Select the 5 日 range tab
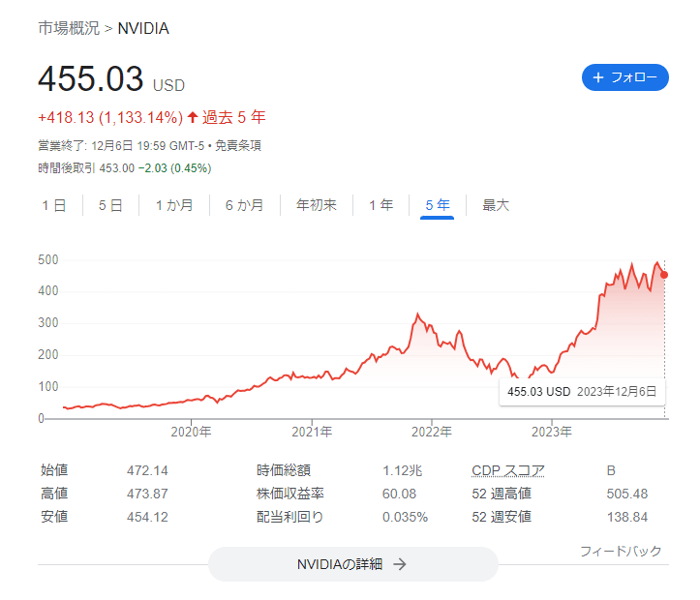This screenshot has width=700, height=600. 110,205
